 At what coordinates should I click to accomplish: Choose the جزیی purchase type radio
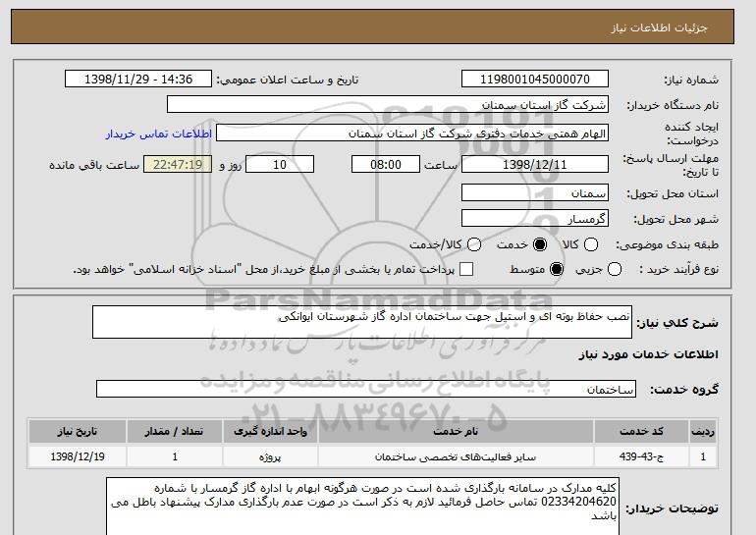[615, 269]
